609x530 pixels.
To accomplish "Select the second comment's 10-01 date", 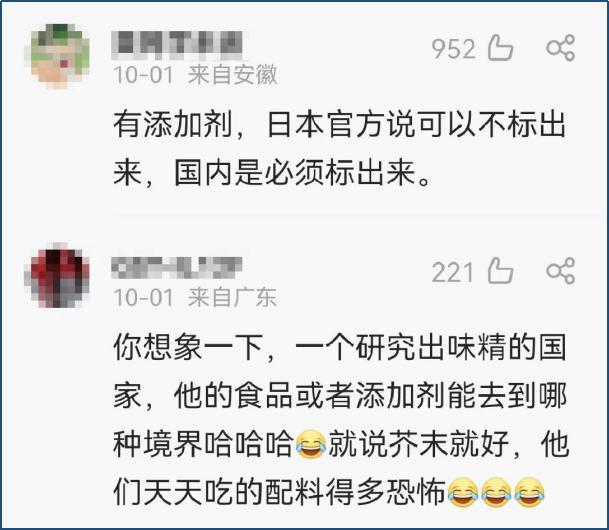I will tap(143, 298).
